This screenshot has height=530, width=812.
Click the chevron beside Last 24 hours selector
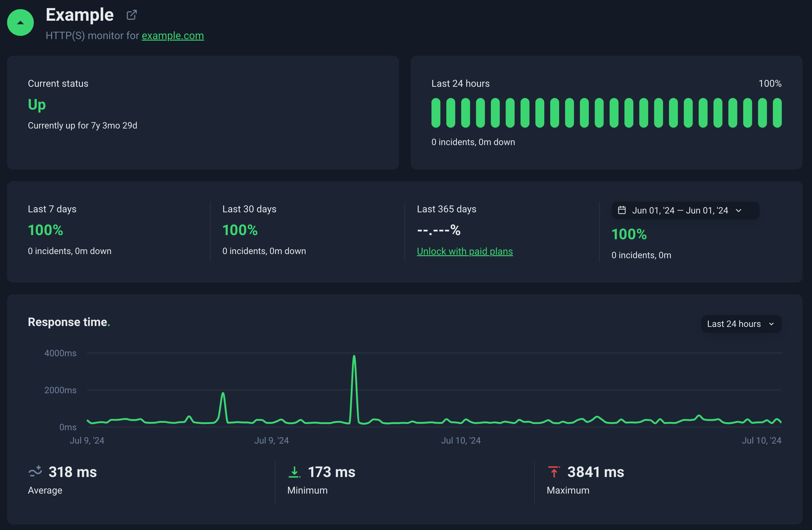771,324
